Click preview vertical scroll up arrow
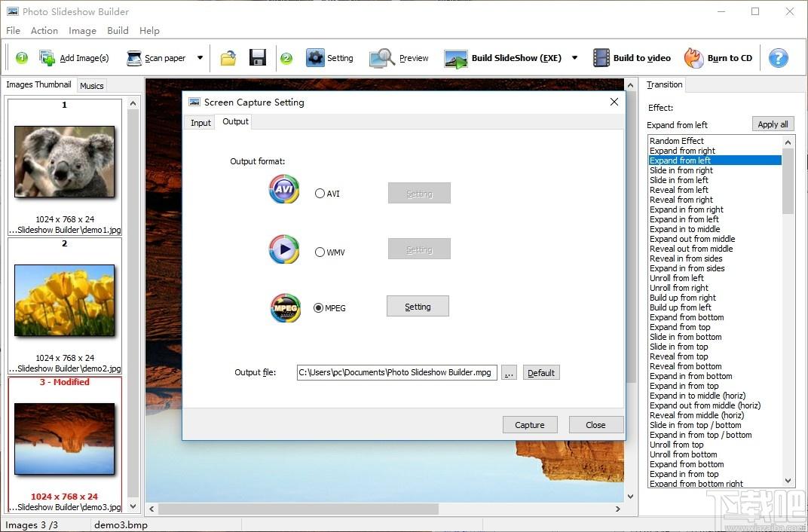Viewport: 808px width, 532px height. (x=630, y=85)
